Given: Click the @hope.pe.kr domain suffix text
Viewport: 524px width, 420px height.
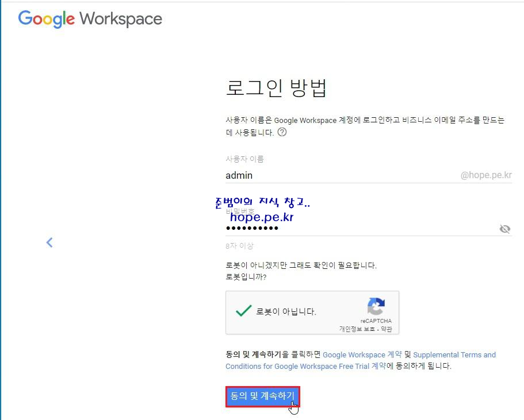Looking at the screenshot, I should 486,175.
